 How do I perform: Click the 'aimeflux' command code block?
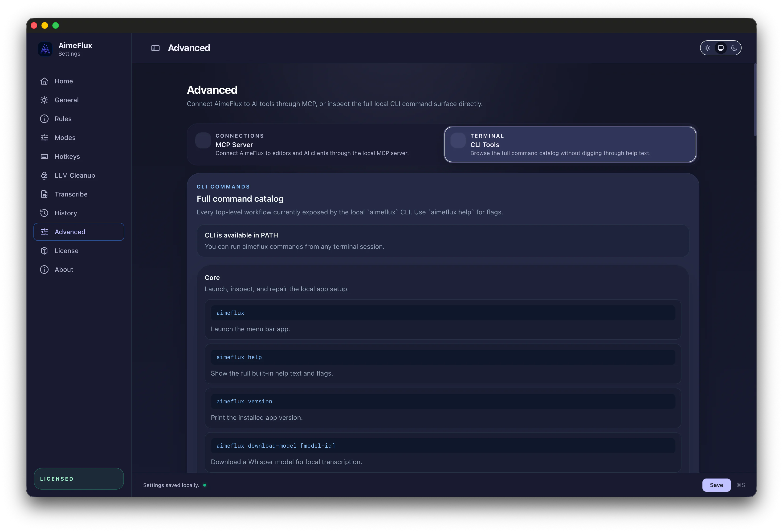443,313
